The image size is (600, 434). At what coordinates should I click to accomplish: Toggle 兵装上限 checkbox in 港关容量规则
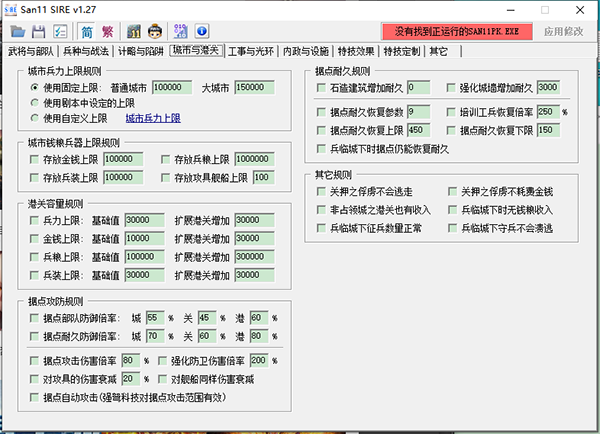point(34,275)
